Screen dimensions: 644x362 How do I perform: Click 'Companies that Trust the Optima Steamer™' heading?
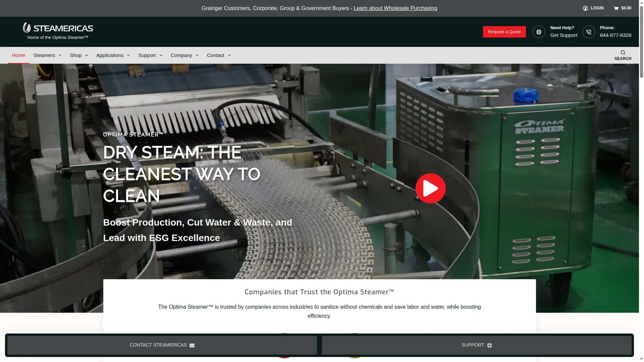click(319, 292)
